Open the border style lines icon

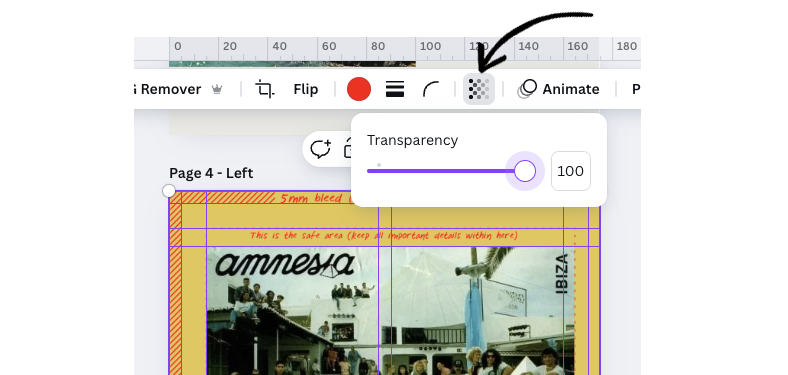click(x=395, y=89)
